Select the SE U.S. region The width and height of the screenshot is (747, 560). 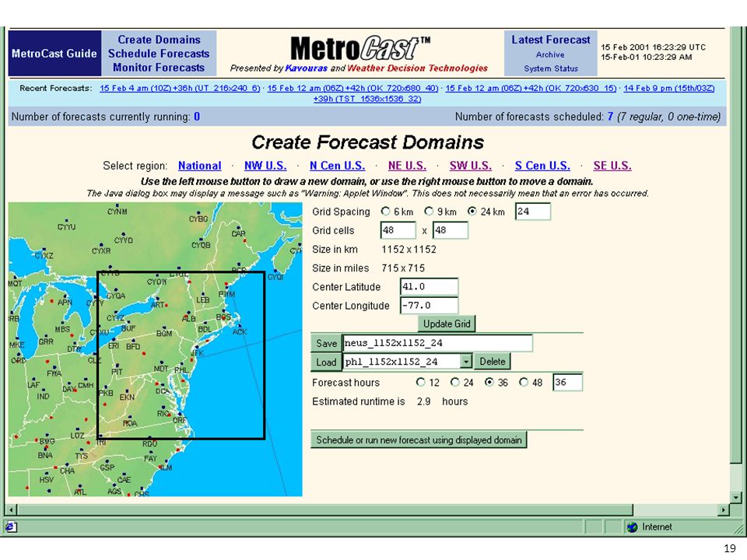(612, 166)
